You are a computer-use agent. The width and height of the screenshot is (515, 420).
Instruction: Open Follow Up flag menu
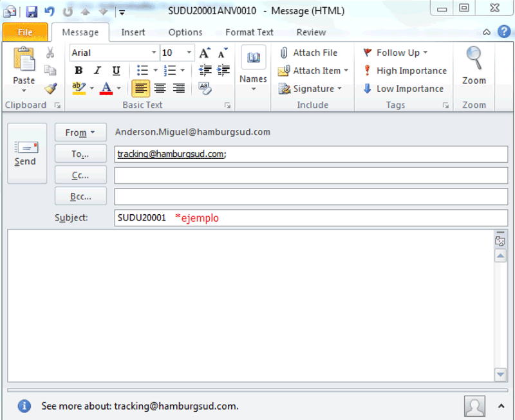(x=395, y=53)
